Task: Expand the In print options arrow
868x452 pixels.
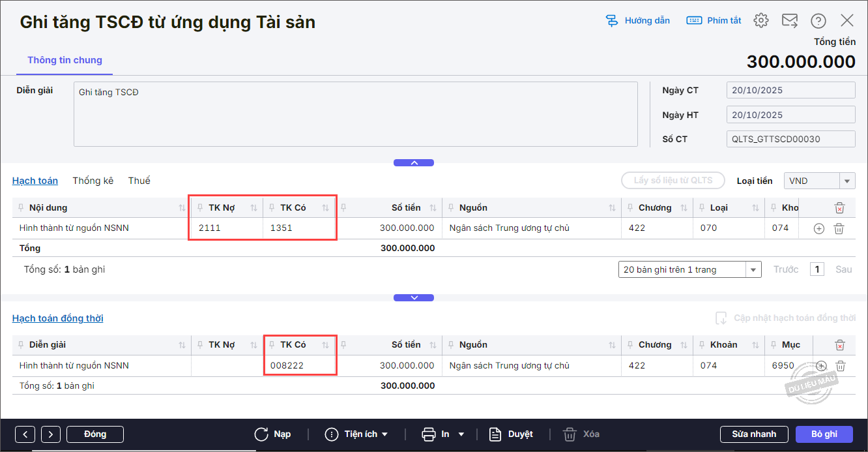Action: [461, 434]
